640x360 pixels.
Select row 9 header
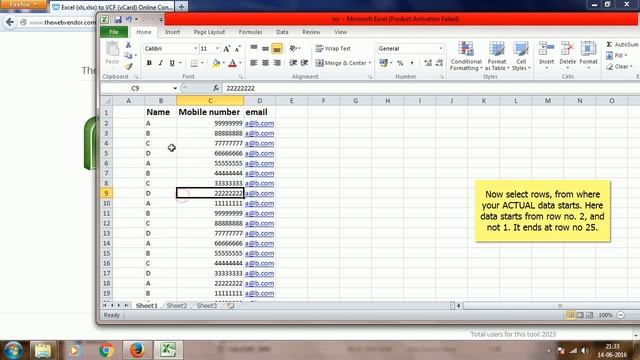pos(106,193)
